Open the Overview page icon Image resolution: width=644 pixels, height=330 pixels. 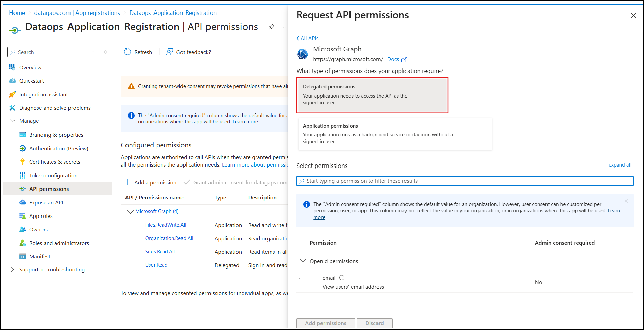12,67
